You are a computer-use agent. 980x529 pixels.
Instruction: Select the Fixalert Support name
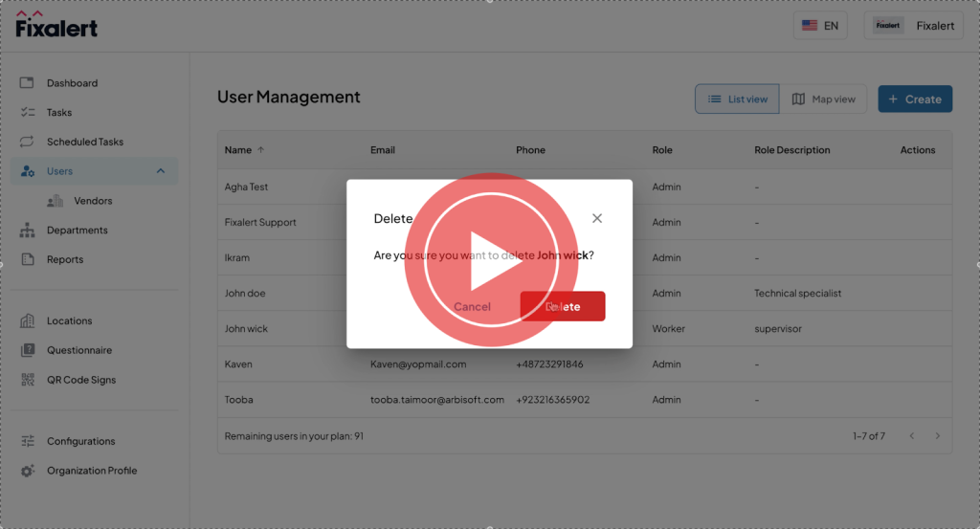click(x=260, y=222)
